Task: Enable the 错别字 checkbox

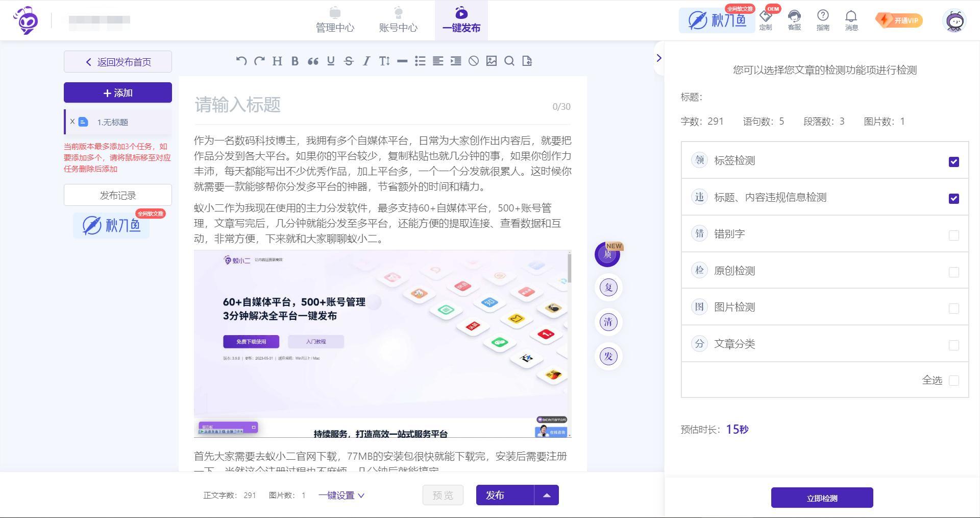Action: [x=953, y=235]
